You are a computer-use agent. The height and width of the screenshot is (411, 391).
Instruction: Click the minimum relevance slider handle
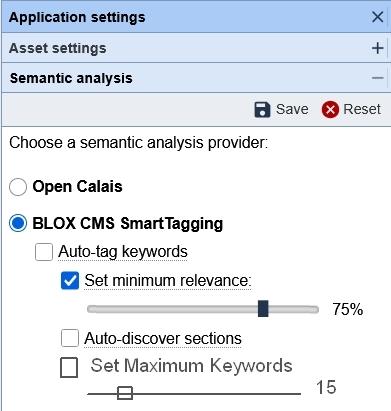pyautogui.click(x=263, y=309)
